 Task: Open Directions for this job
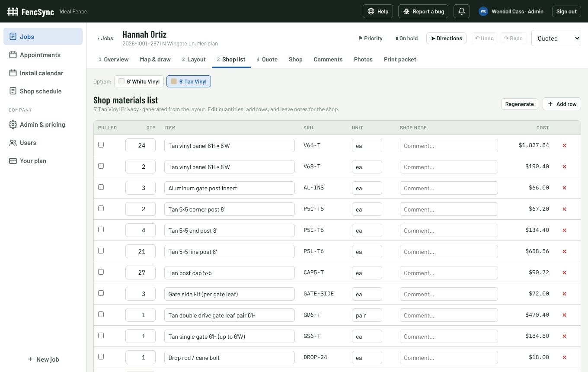pos(446,38)
